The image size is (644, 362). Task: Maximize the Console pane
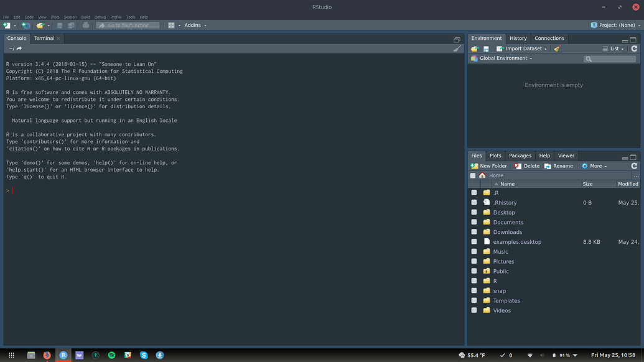pos(457,39)
